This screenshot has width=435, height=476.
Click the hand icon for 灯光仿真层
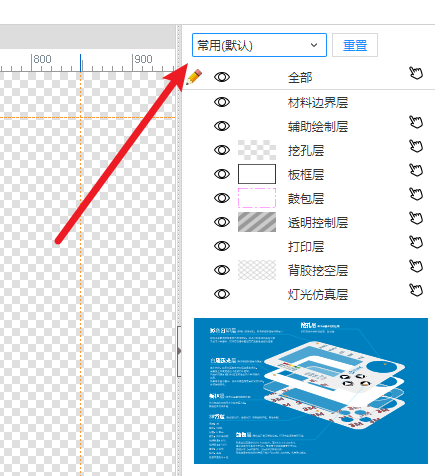click(416, 290)
